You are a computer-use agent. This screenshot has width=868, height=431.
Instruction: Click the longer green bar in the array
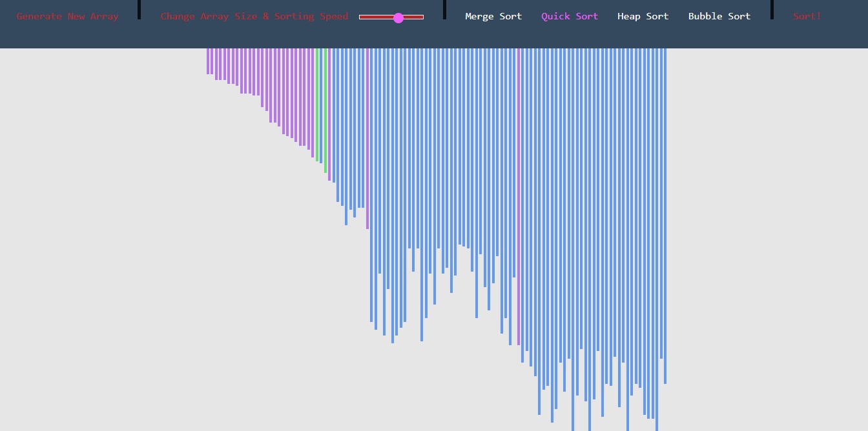coord(325,110)
